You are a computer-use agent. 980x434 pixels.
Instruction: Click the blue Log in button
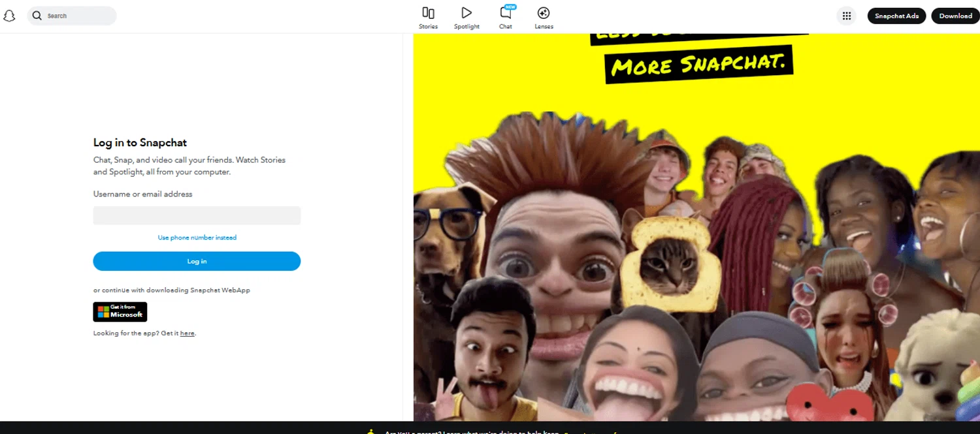(x=197, y=261)
